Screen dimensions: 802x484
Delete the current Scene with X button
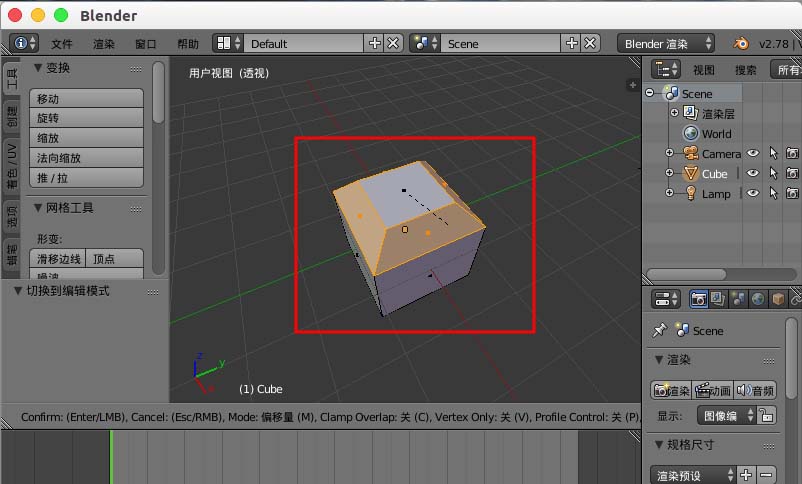590,43
